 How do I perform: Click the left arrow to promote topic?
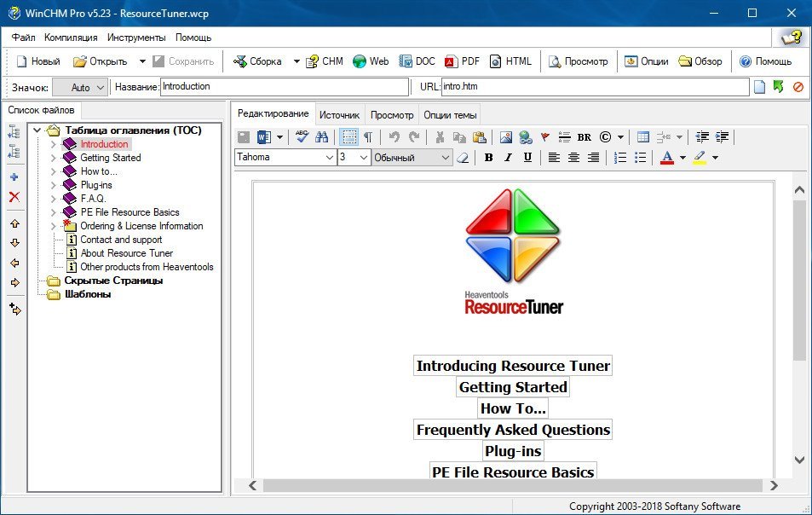pyautogui.click(x=14, y=263)
